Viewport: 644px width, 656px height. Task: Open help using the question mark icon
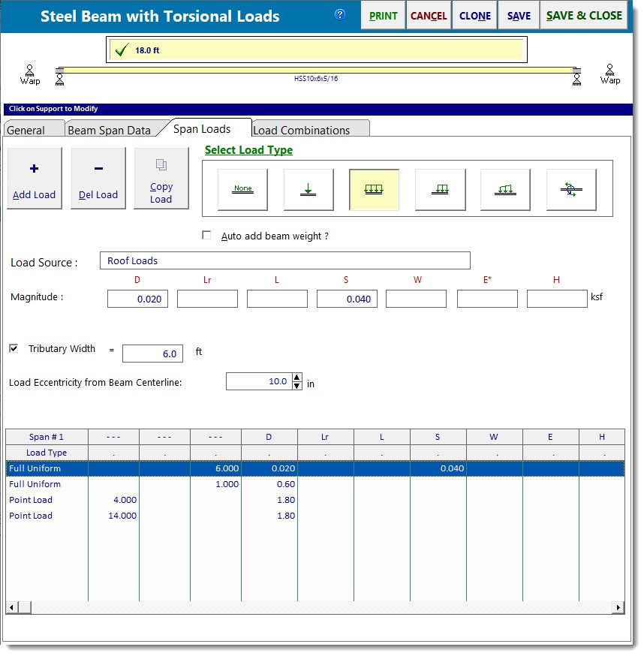339,14
